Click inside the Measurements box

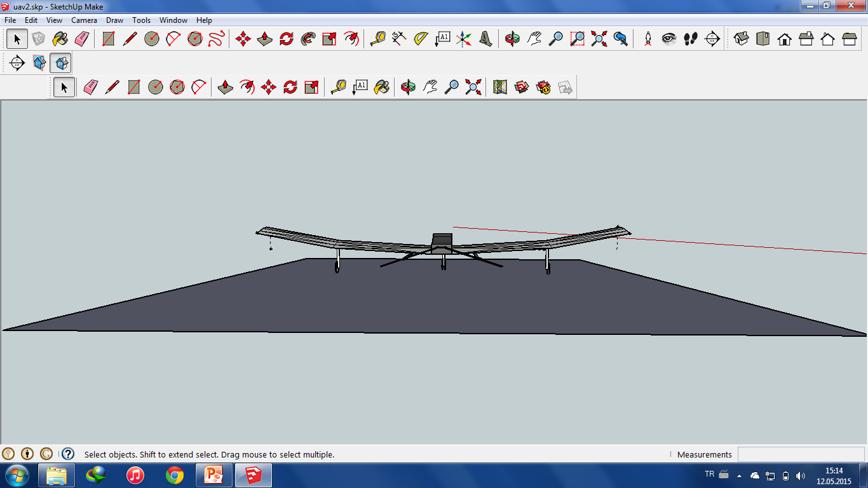(x=799, y=454)
